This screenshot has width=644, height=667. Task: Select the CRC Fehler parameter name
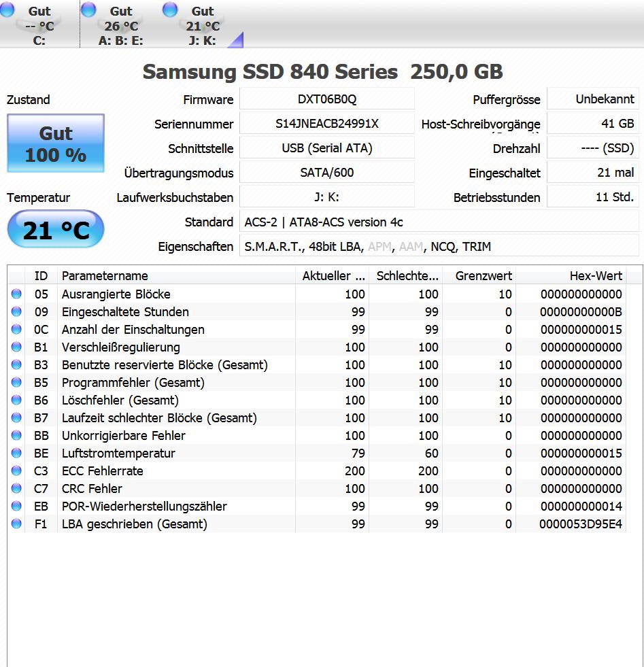(92, 488)
